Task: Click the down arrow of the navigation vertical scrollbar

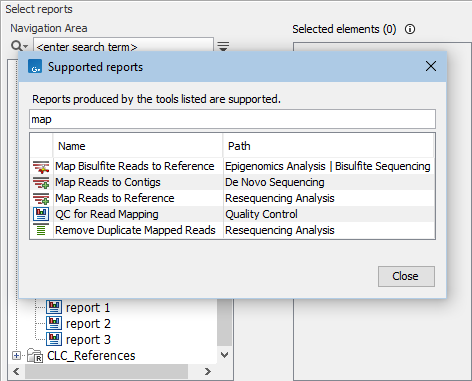Action: tap(225, 355)
